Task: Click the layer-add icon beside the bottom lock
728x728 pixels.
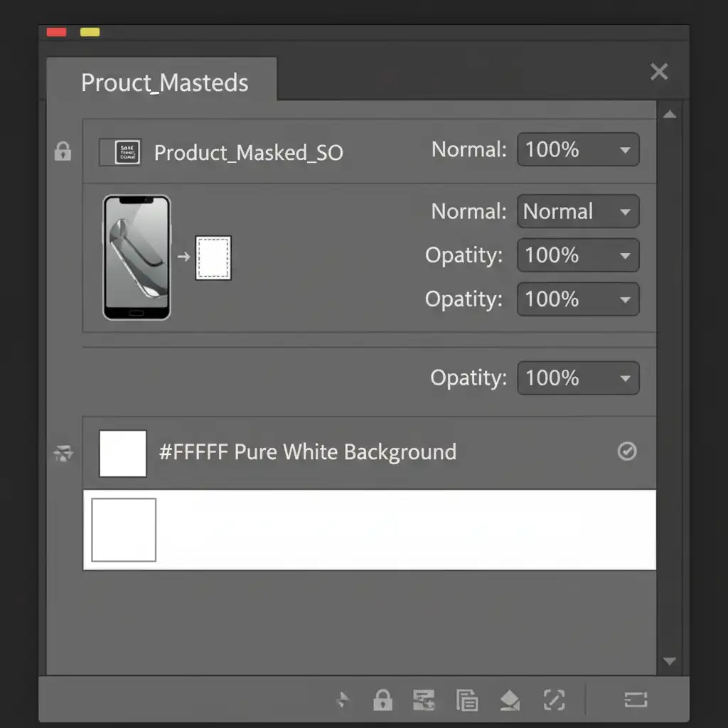Action: click(x=424, y=700)
